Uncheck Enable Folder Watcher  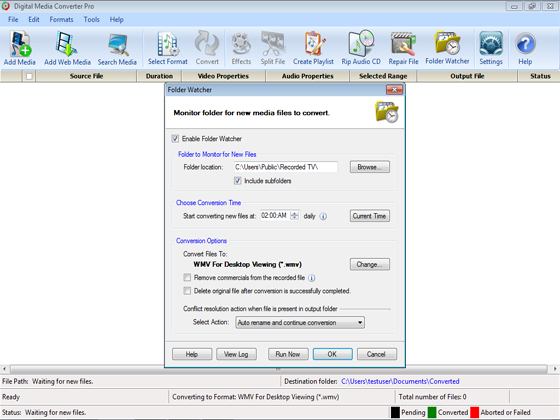pyautogui.click(x=175, y=139)
